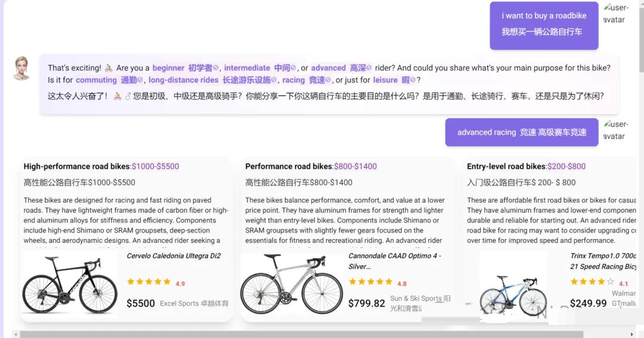Click the user avatar beside roadbike message

click(x=615, y=13)
